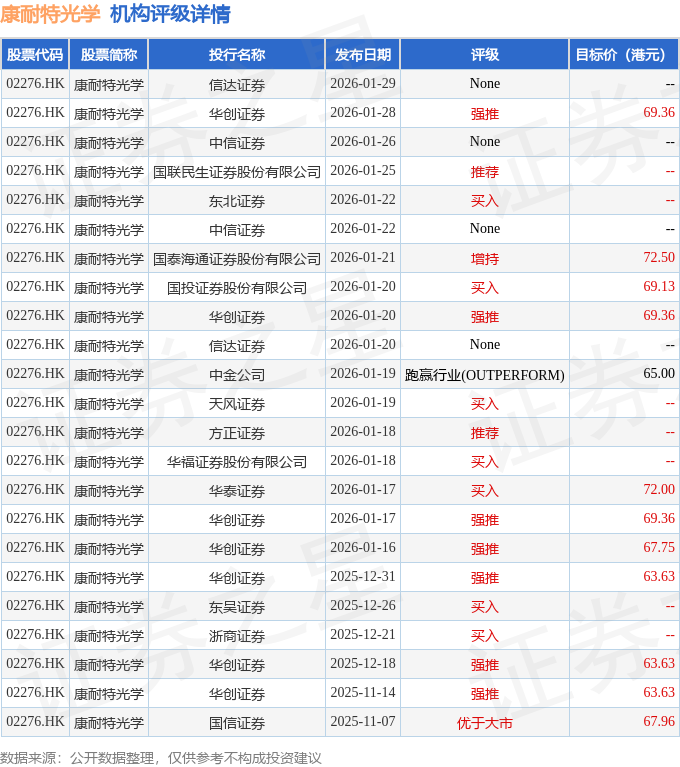
Task: Click the 增持 rating cell
Action: coord(484,259)
